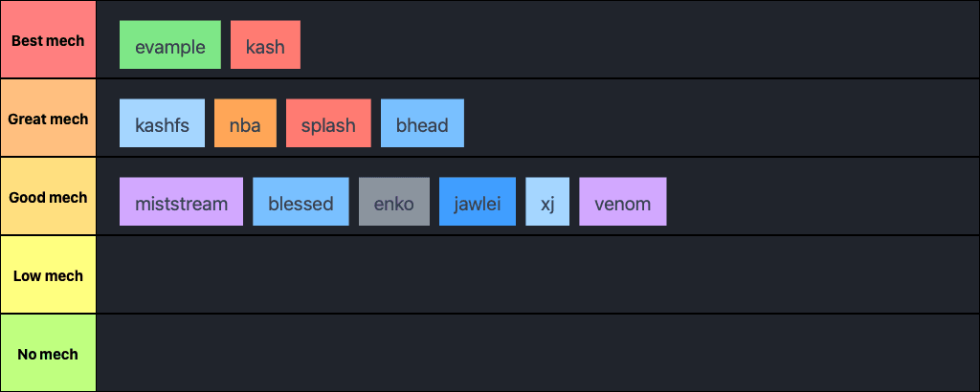Screen dimensions: 980x392
Task: Select the No mech tier label
Action: [x=48, y=354]
